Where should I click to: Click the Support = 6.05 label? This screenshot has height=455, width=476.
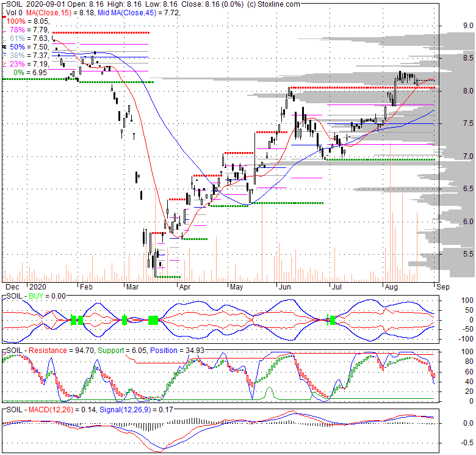tap(122, 351)
